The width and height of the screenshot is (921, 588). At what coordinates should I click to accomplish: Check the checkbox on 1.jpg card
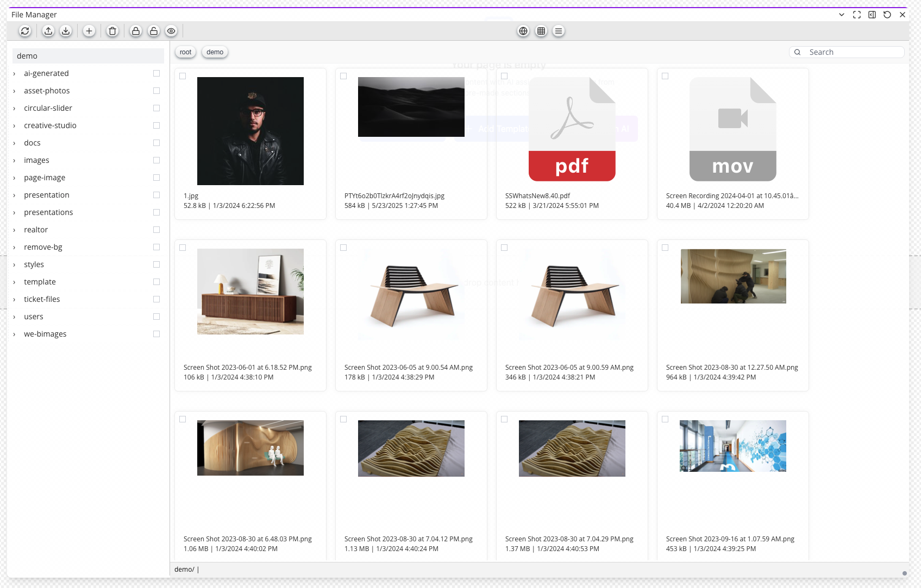[183, 76]
